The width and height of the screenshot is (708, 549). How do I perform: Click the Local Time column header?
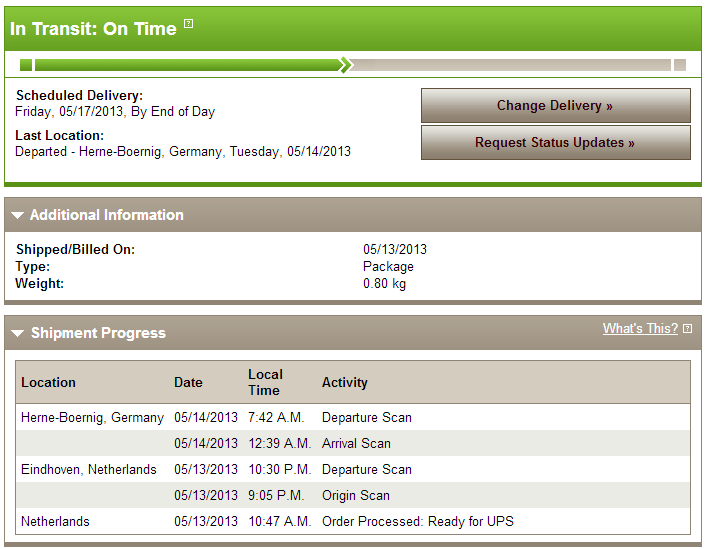pos(266,382)
